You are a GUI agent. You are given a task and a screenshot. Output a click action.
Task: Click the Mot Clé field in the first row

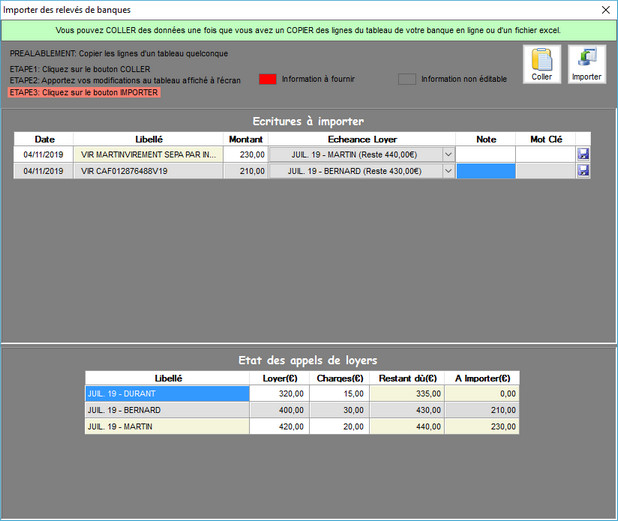point(545,155)
